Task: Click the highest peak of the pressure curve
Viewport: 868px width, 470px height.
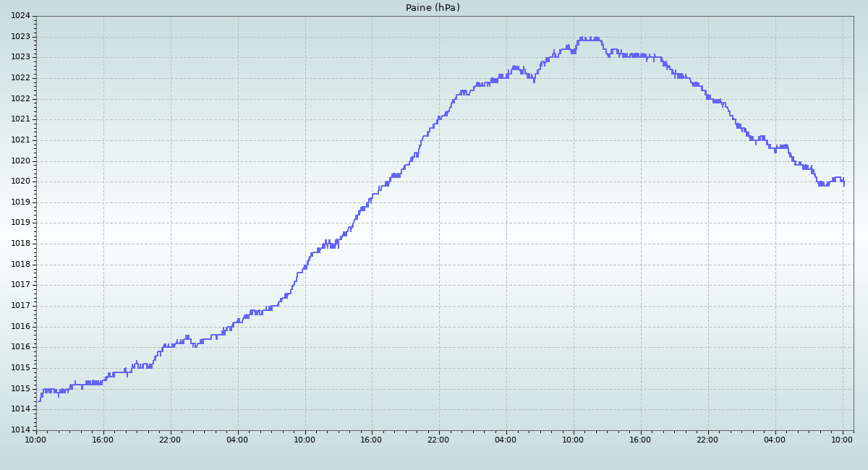Action: (582, 38)
